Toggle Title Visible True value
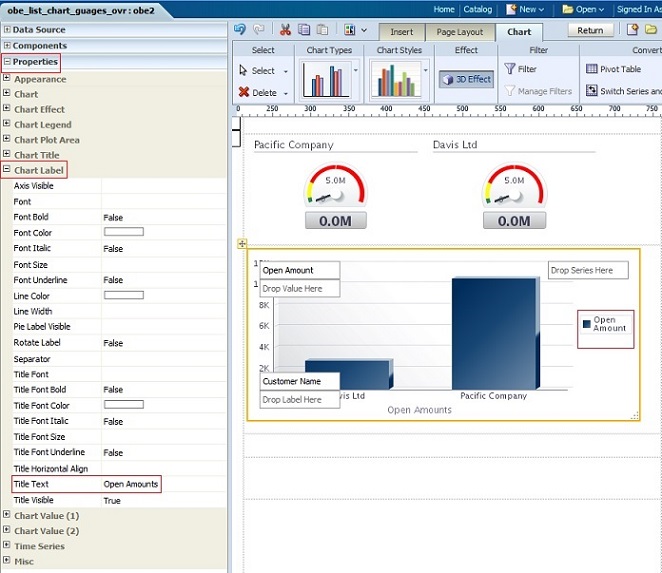The height and width of the screenshot is (573, 662). pyautogui.click(x=112, y=500)
